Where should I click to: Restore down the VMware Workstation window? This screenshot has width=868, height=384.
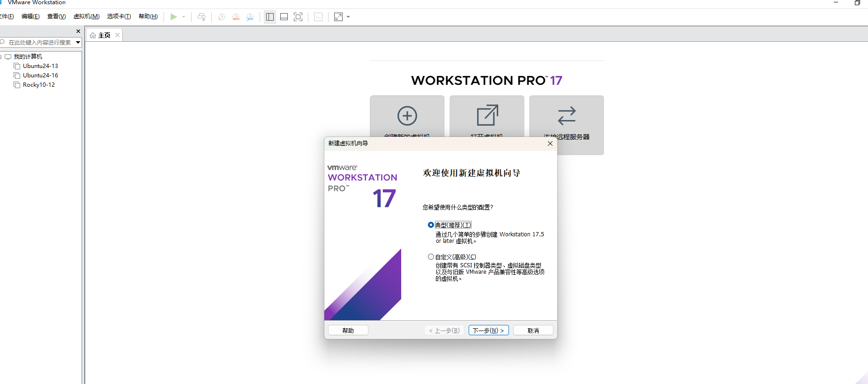(x=857, y=2)
